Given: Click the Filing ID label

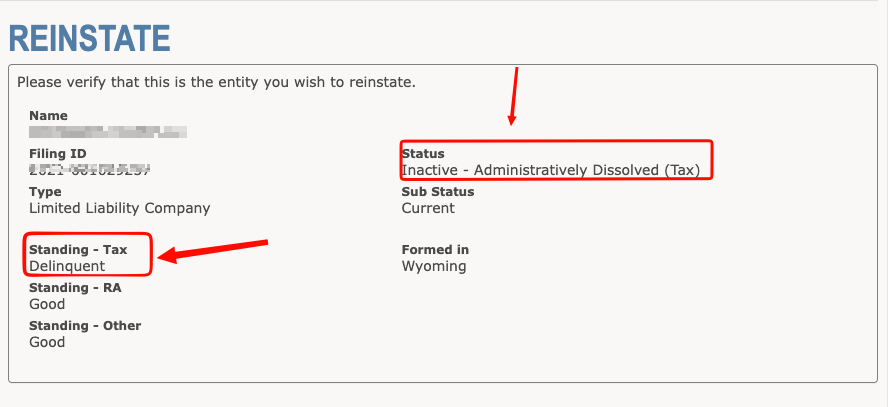Looking at the screenshot, I should pyautogui.click(x=57, y=153).
